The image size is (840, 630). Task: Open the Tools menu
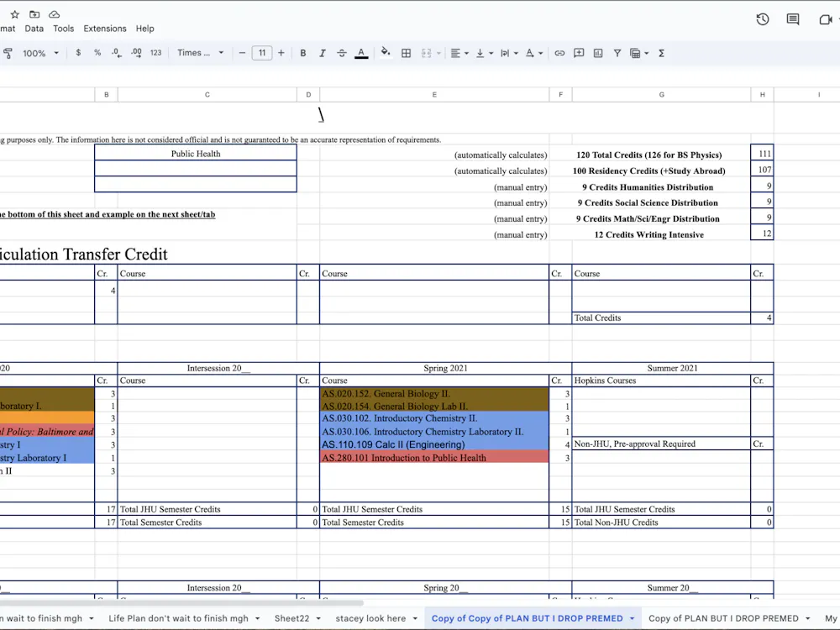63,29
